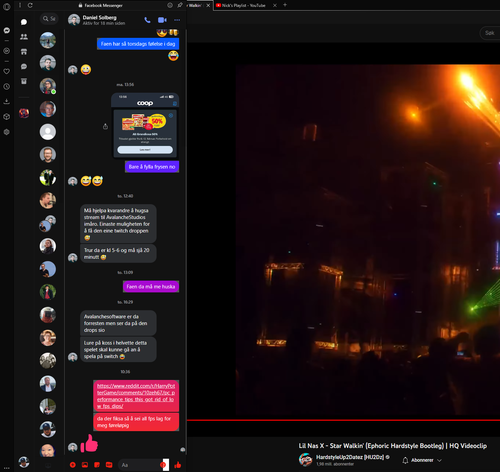Open the pinned community avatar in Messenger
500x472 pixels.
24,113
